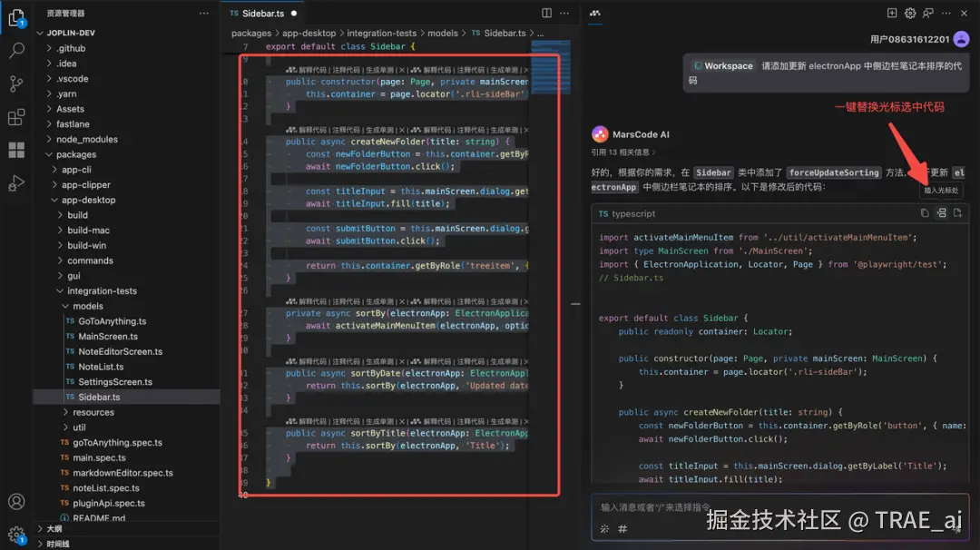Open the Search panel in the activity bar
This screenshot has height=550, width=980.
tap(16, 51)
